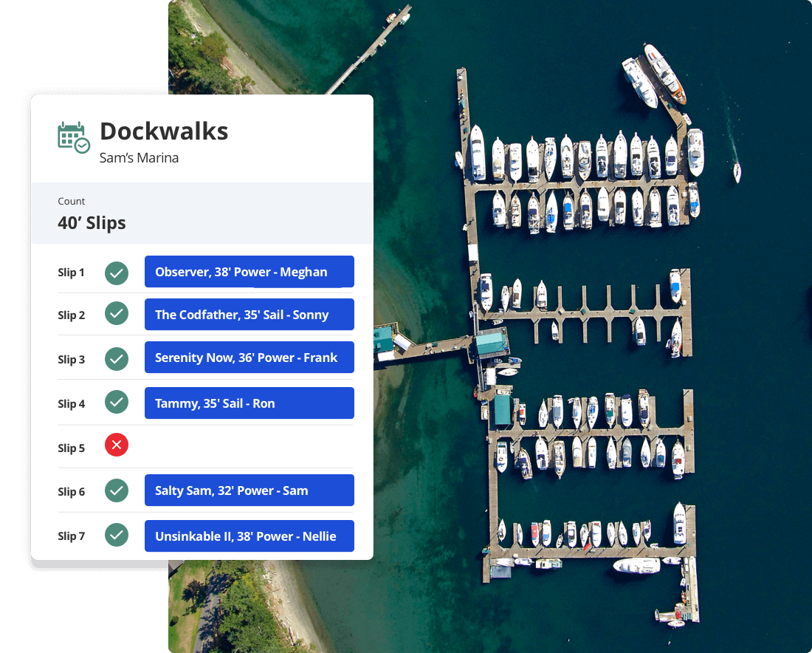Open Sam's Marina details
The width and height of the screenshot is (812, 653).
(139, 158)
